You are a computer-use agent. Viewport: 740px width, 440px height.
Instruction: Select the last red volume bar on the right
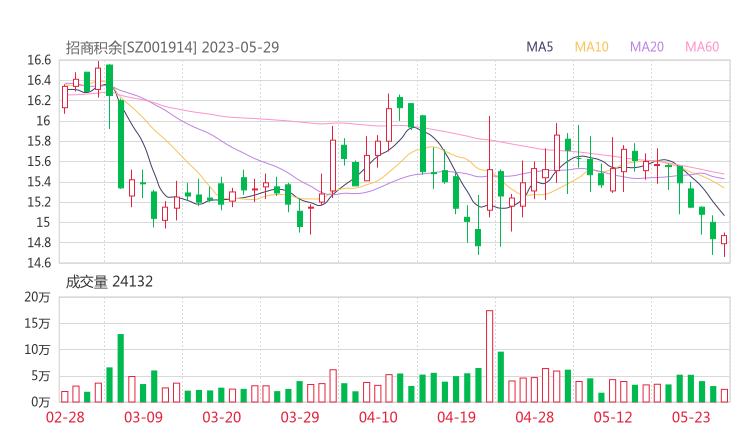(724, 396)
